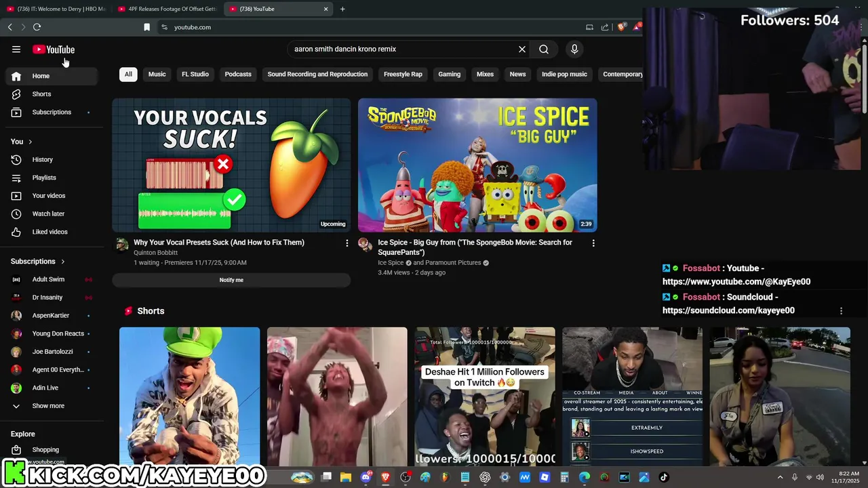Select the Mixes filter chip
This screenshot has height=488, width=868.
tap(486, 74)
